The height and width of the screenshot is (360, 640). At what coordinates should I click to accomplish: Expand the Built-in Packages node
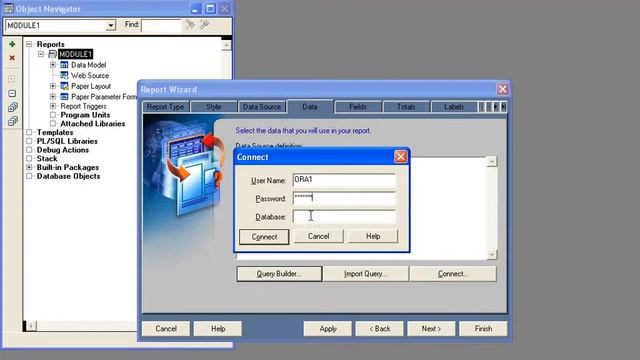[x=29, y=167]
